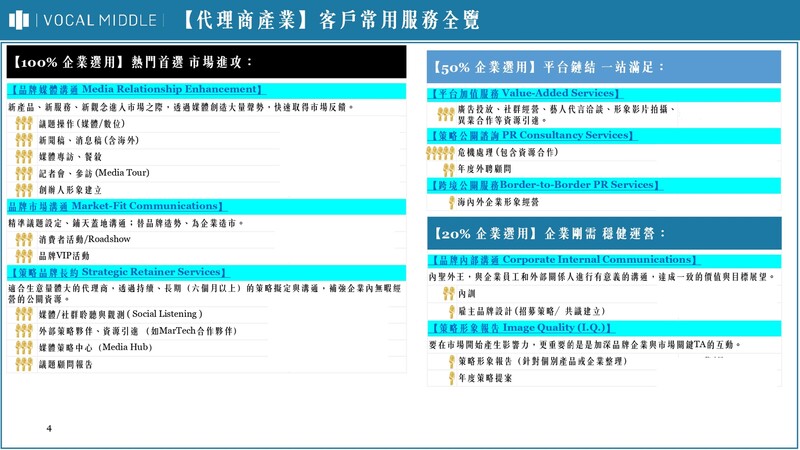Click the key icons next to 品牌VIP活動

(25, 256)
